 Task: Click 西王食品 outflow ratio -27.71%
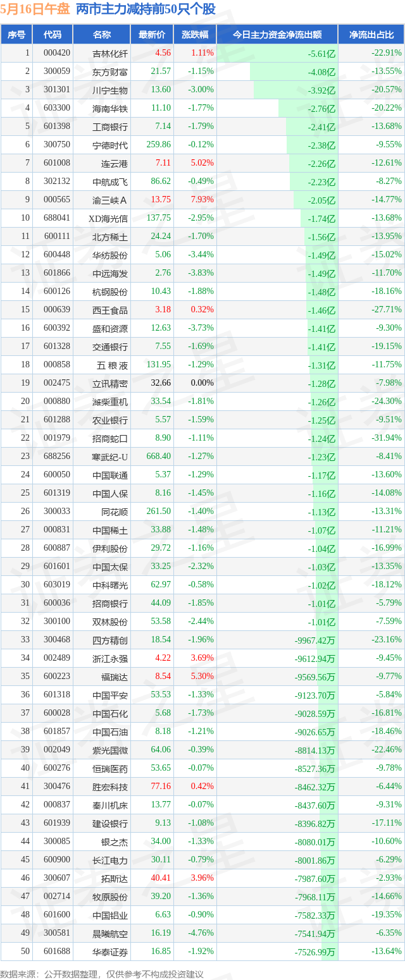click(x=387, y=310)
